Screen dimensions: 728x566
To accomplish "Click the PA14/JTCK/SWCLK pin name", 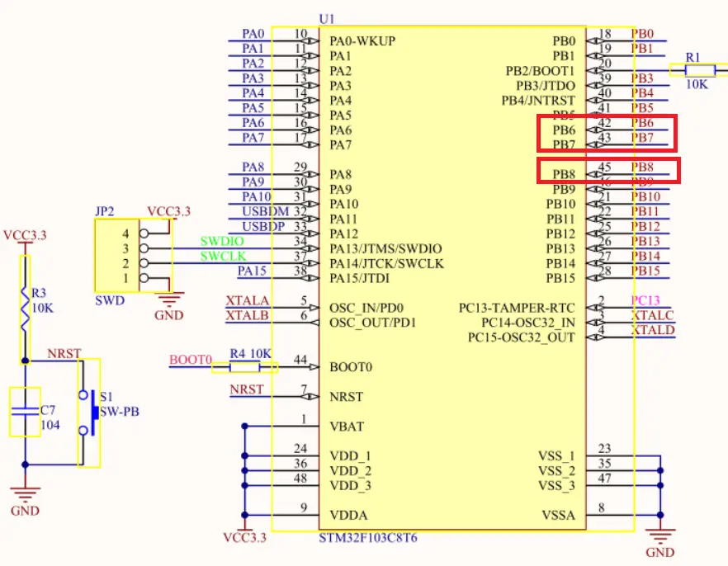I will (x=387, y=263).
